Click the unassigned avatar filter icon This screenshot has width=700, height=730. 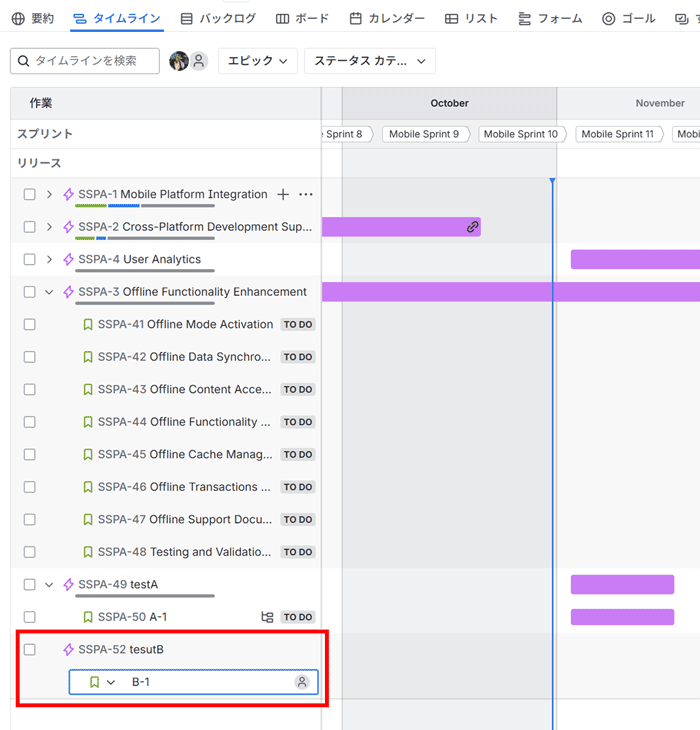199,61
